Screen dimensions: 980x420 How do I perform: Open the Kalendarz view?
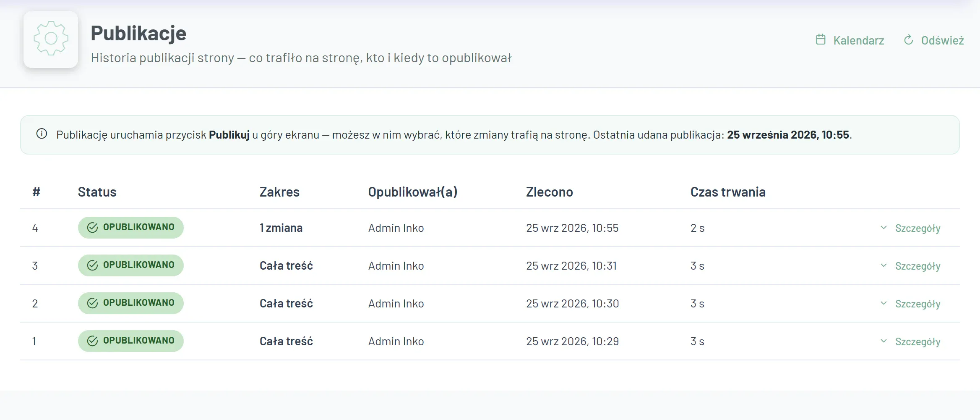(850, 40)
